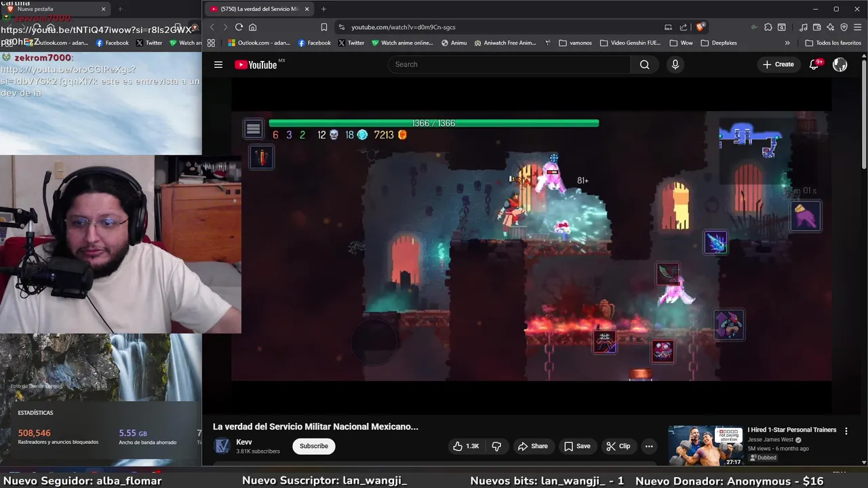The image size is (868, 488).
Task: Open the Aniwatch Free Anime bookmark
Action: (x=506, y=43)
